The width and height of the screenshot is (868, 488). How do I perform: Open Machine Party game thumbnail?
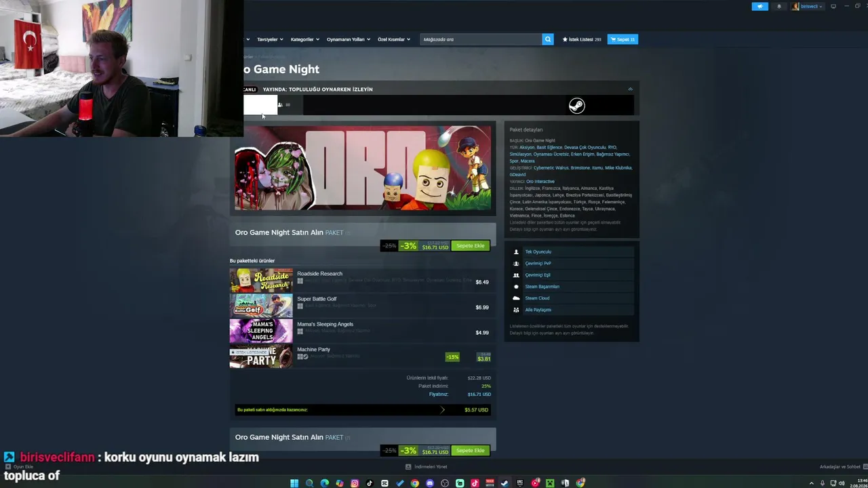[x=261, y=357]
